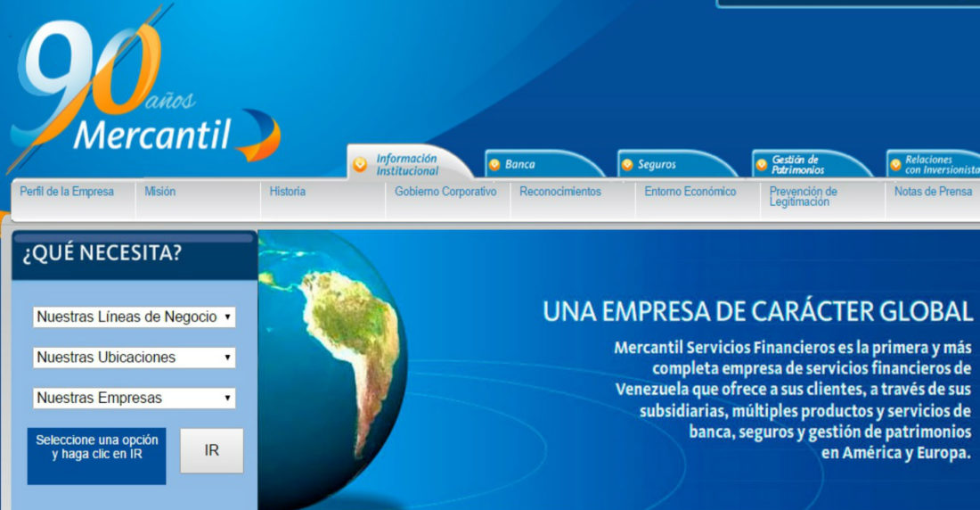980x510 pixels.
Task: Go to the Misión page
Action: click(160, 192)
